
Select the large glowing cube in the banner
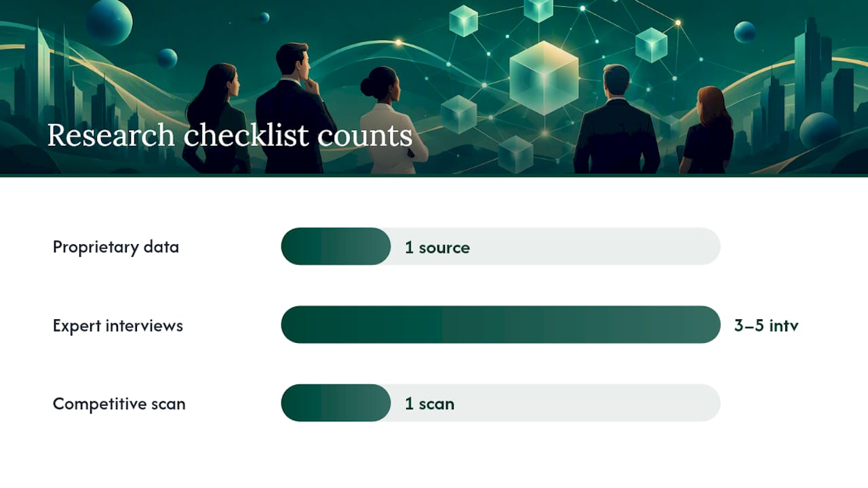click(x=544, y=77)
